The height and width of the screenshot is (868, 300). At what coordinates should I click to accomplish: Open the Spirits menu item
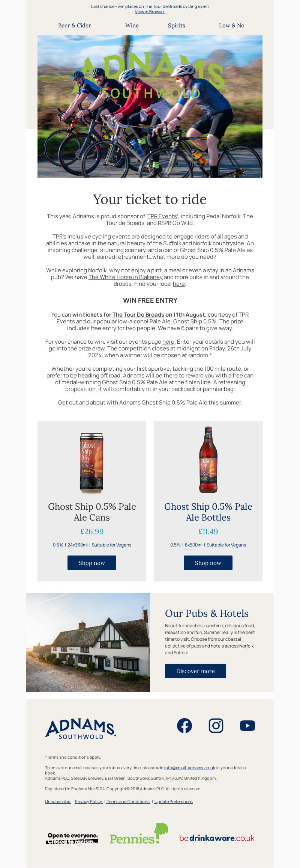click(x=177, y=26)
